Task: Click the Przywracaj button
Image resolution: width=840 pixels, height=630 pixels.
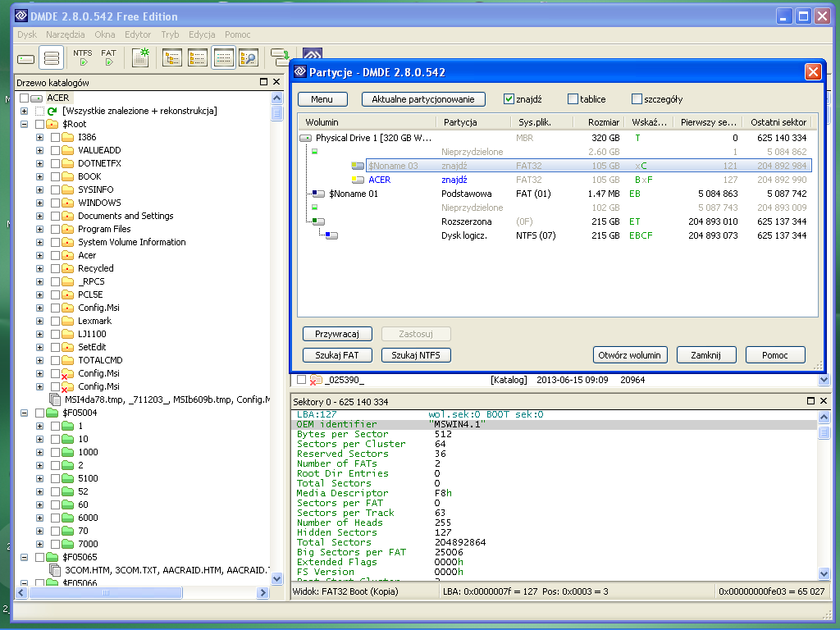Action: pyautogui.click(x=337, y=334)
